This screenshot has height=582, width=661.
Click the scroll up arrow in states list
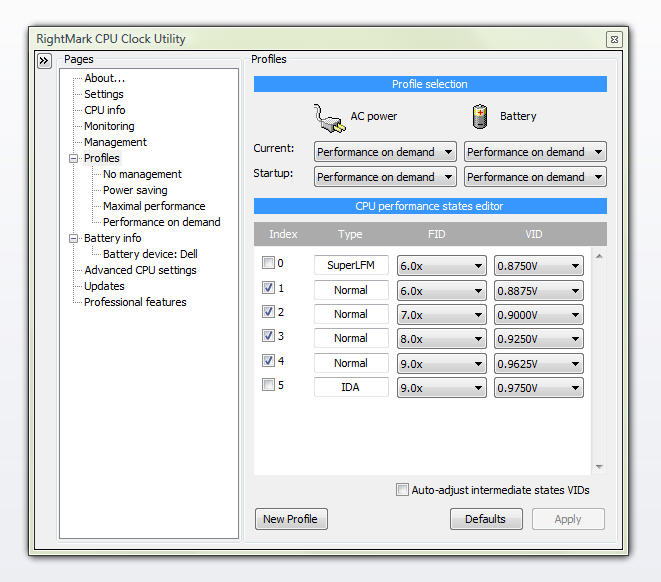599,256
